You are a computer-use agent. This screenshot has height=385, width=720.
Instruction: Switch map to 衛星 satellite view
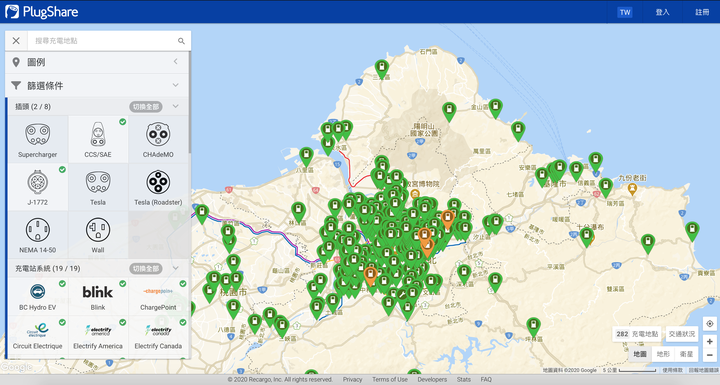point(686,354)
